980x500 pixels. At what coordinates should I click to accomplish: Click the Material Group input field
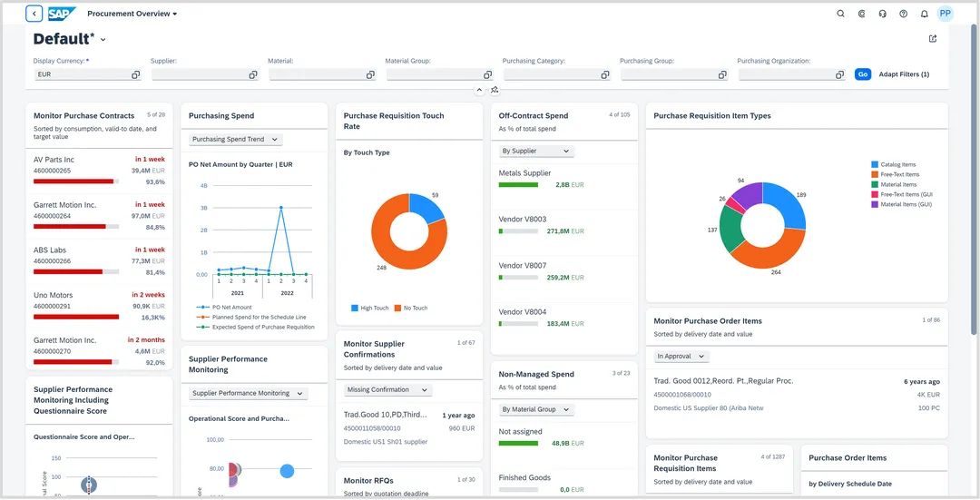click(x=433, y=74)
